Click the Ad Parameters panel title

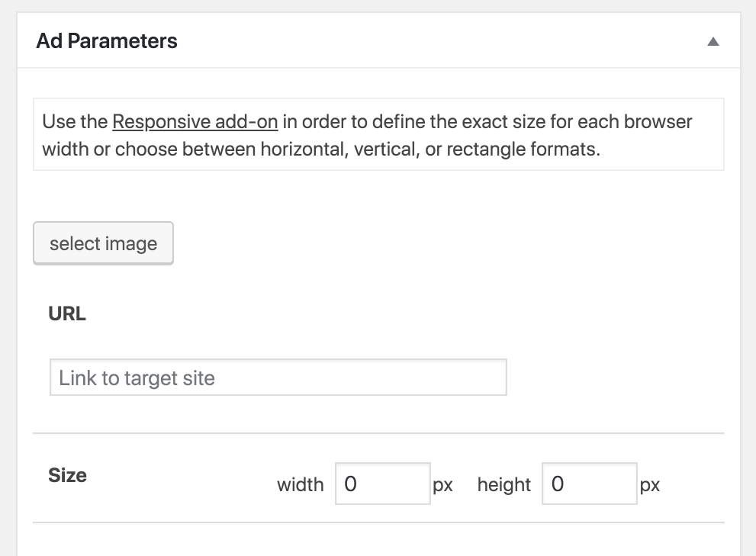tap(107, 41)
